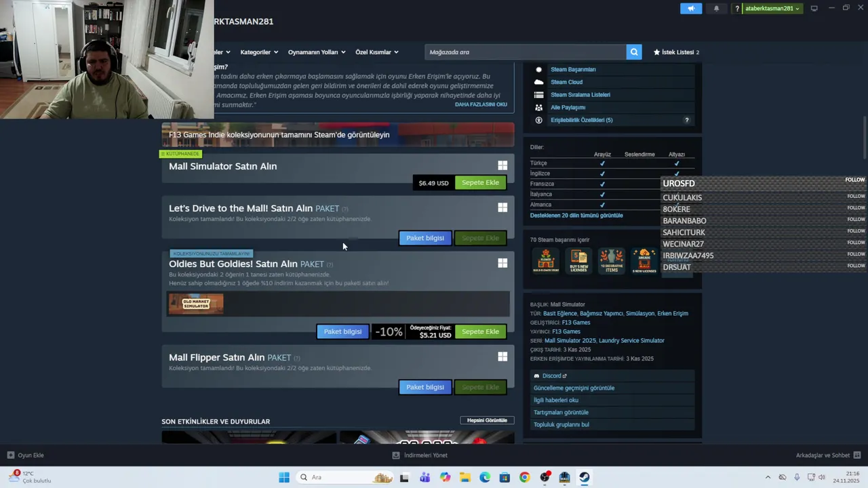
Task: Click the Steam Cloud icon
Action: click(x=538, y=82)
